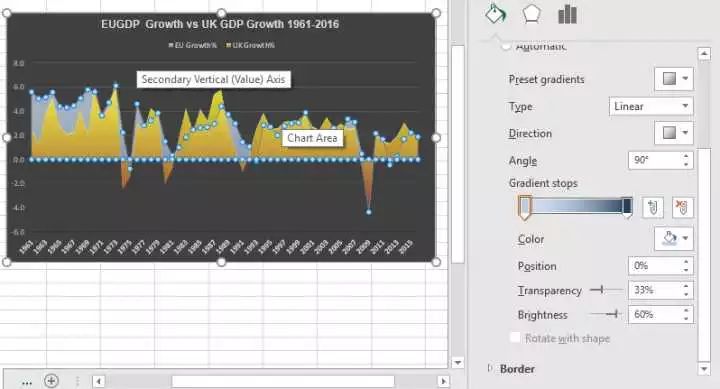The width and height of the screenshot is (720, 389).
Task: Decrease the Position spinner value
Action: (x=686, y=270)
